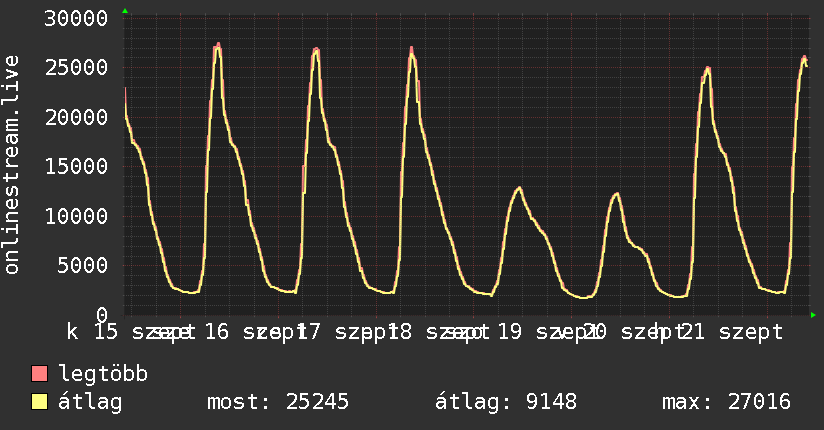Click the 10000 y-axis label

76,216
